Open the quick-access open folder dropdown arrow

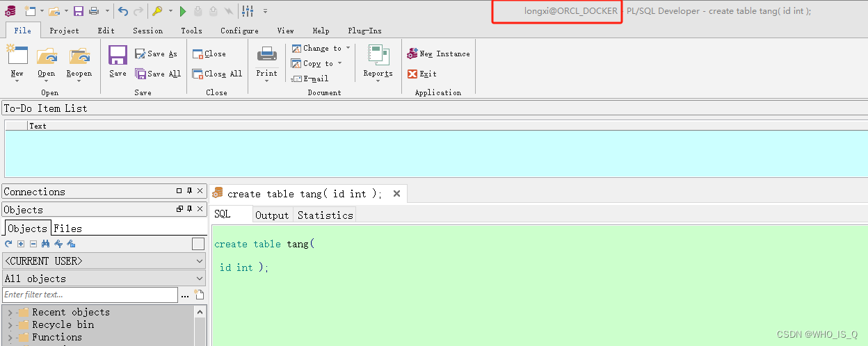pyautogui.click(x=66, y=11)
